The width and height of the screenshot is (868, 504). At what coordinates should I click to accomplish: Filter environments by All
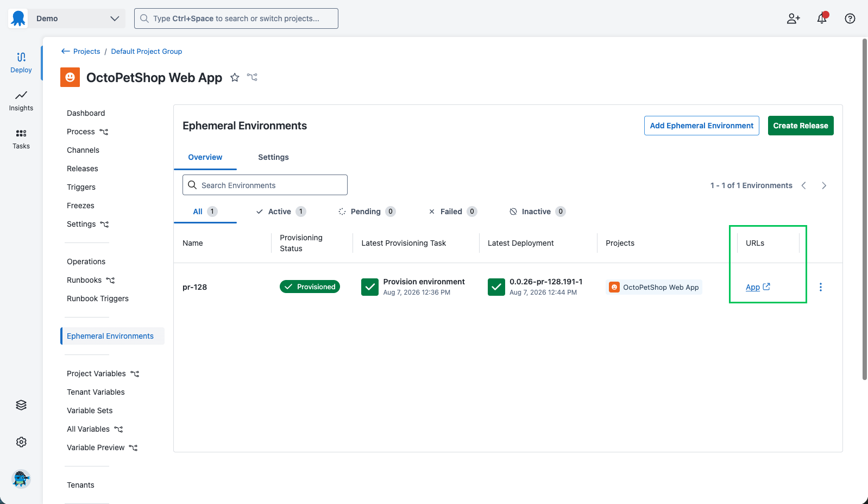point(205,211)
